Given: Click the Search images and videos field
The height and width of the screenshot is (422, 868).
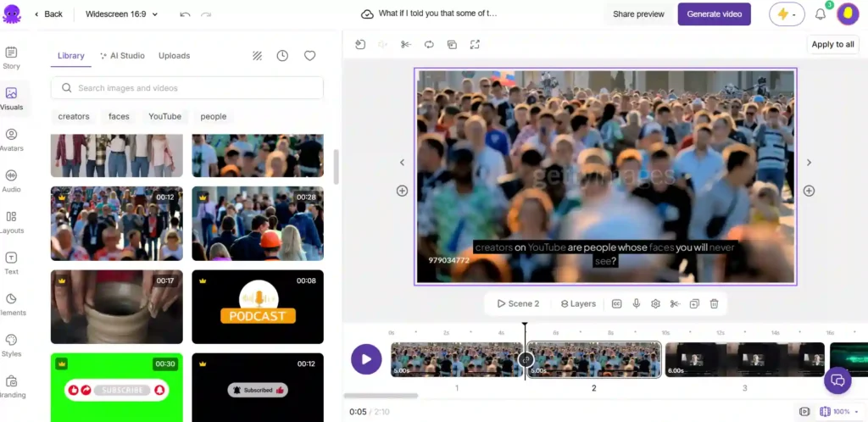Looking at the screenshot, I should [187, 88].
